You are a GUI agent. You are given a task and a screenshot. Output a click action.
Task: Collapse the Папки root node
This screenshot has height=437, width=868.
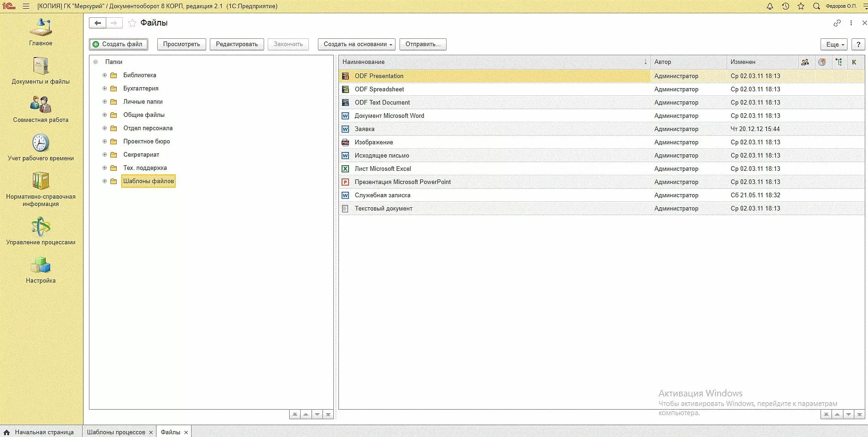pos(95,62)
